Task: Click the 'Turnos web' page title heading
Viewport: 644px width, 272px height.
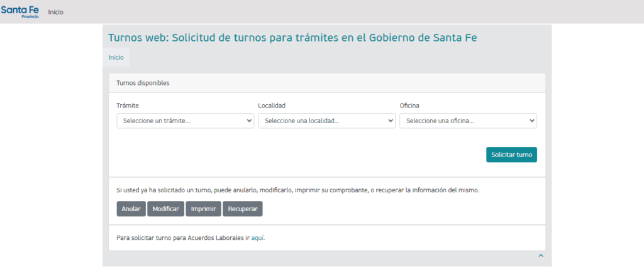Action: point(292,37)
